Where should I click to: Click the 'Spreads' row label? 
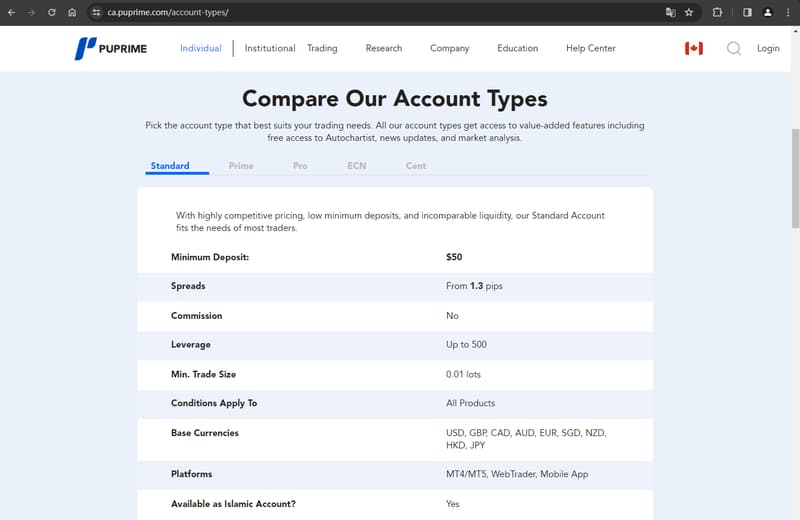pyautogui.click(x=188, y=286)
